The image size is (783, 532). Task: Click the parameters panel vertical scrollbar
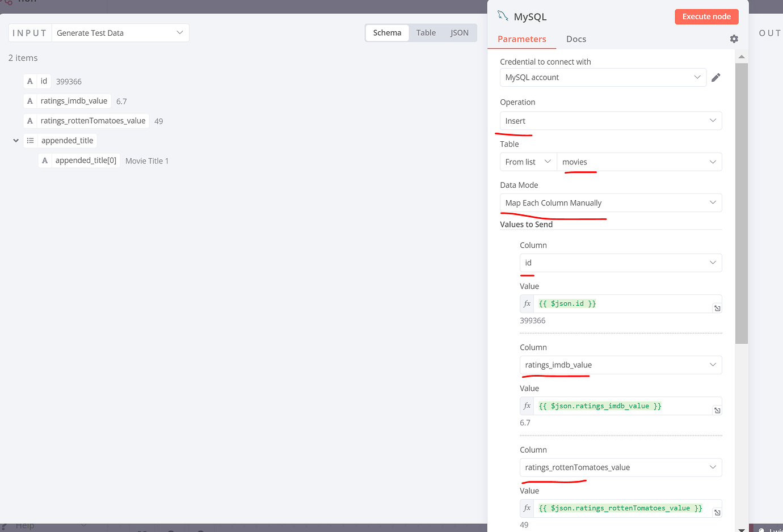741,203
